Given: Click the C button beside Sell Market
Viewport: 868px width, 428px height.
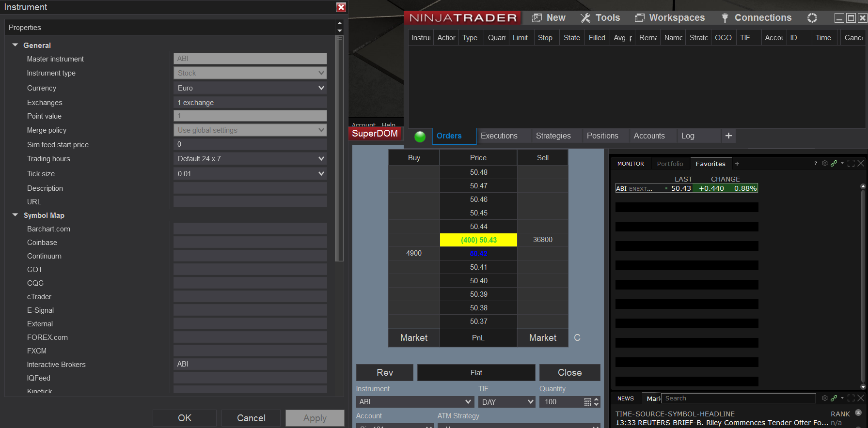Looking at the screenshot, I should click(577, 338).
